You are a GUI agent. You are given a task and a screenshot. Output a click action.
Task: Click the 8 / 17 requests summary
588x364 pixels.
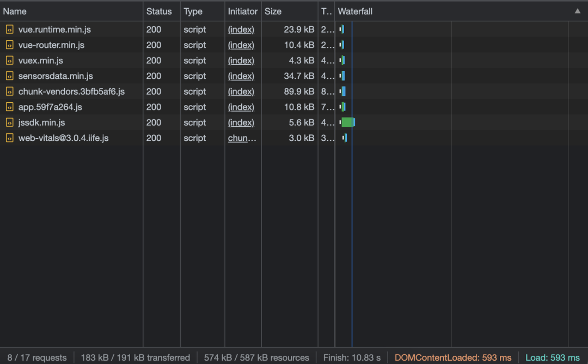click(x=37, y=357)
